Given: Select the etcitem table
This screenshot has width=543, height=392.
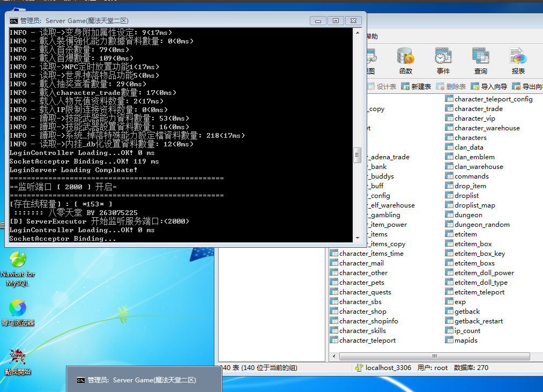Looking at the screenshot, I should [x=462, y=234].
